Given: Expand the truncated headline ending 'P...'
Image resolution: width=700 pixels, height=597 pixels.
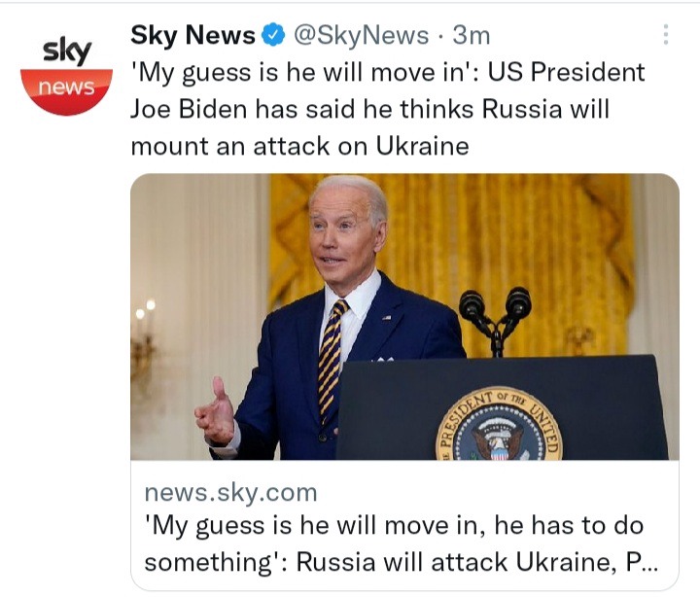Looking at the screenshot, I should [x=642, y=562].
